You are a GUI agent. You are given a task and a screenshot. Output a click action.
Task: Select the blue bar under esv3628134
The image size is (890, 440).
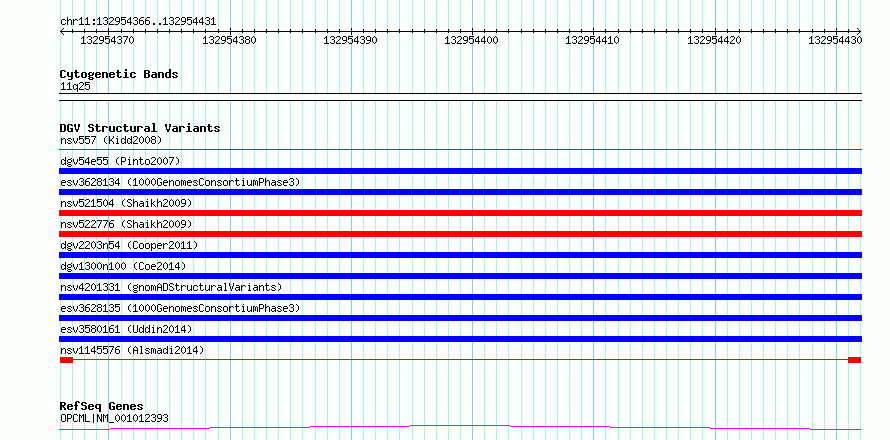click(460, 192)
